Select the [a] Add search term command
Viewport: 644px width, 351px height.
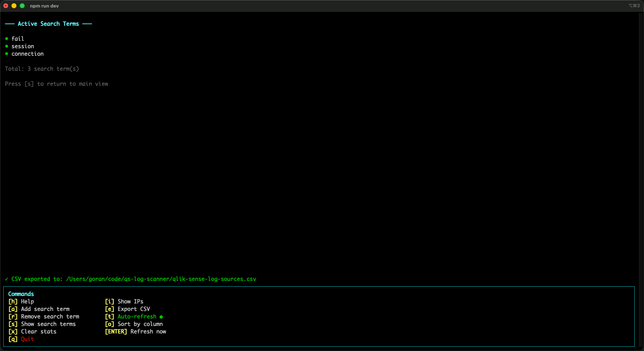click(x=39, y=309)
